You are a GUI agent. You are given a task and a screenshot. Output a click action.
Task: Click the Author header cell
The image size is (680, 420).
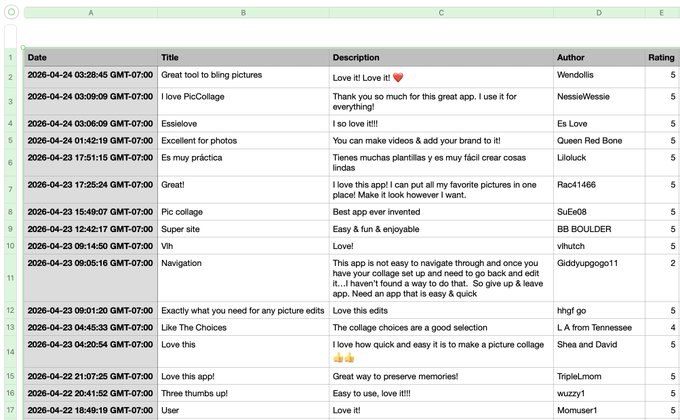[599, 57]
